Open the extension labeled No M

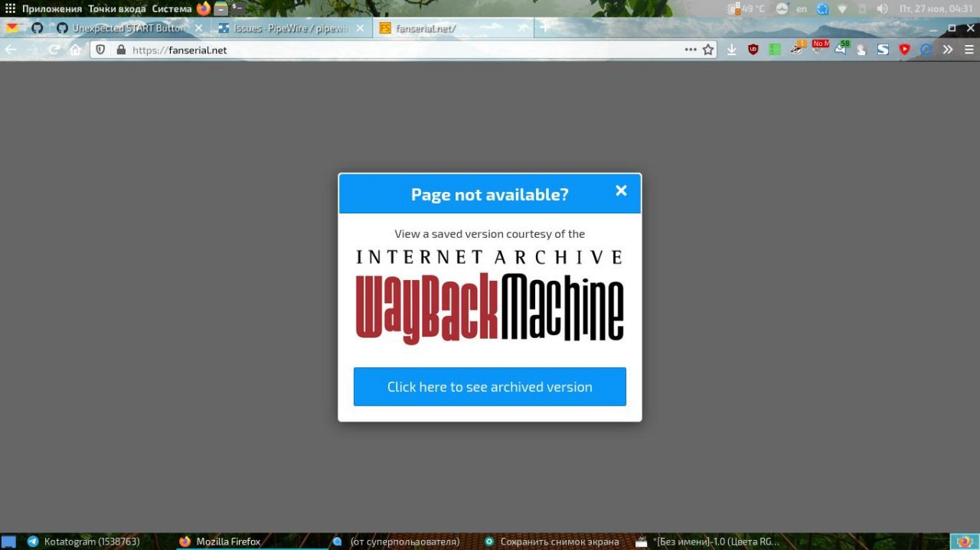click(820, 48)
